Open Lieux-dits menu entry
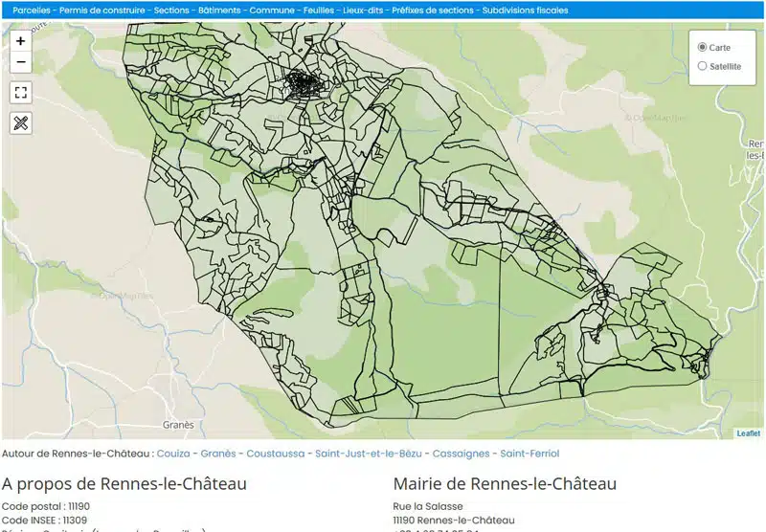This screenshot has height=532, width=766. 363,11
